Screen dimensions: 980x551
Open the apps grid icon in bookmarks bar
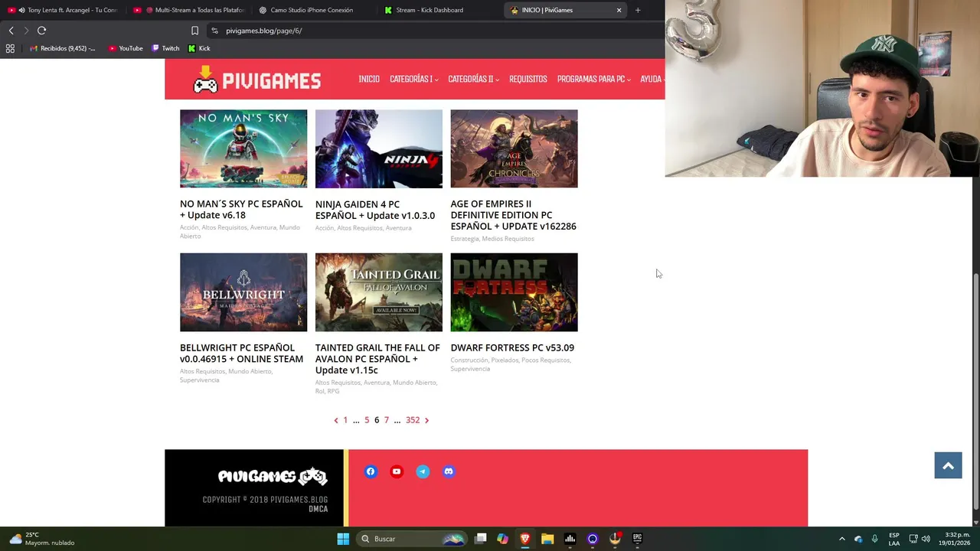point(10,48)
